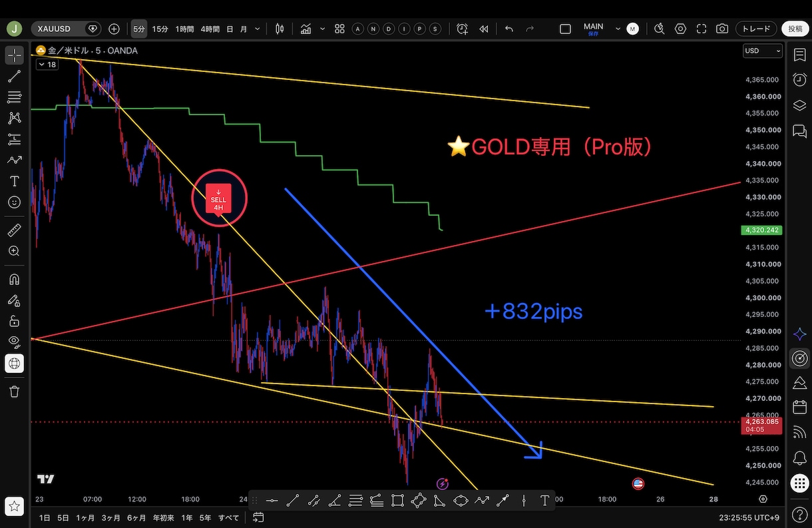Open the go-to-date calendar icon
Viewport: 812px width, 528px height.
(x=258, y=517)
